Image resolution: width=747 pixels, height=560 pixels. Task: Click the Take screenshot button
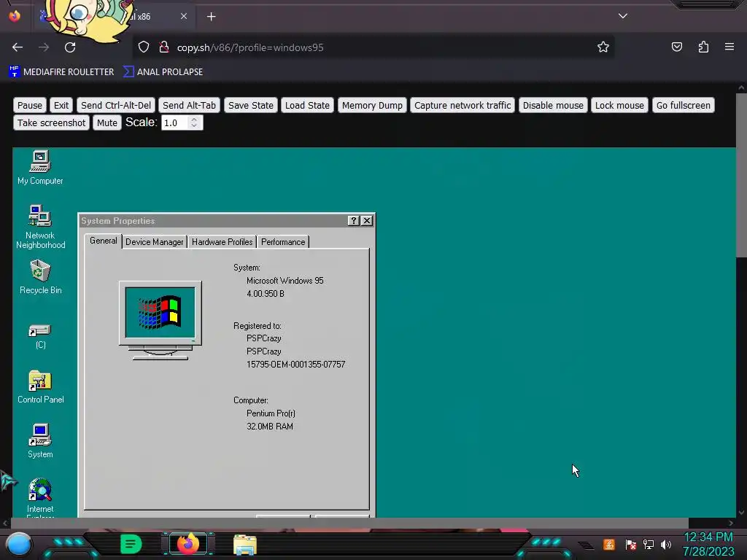(52, 122)
